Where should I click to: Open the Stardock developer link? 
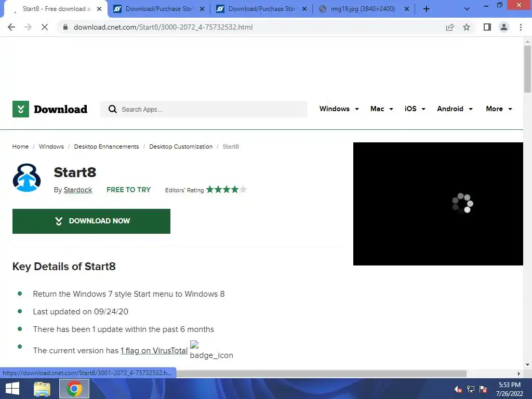click(78, 190)
